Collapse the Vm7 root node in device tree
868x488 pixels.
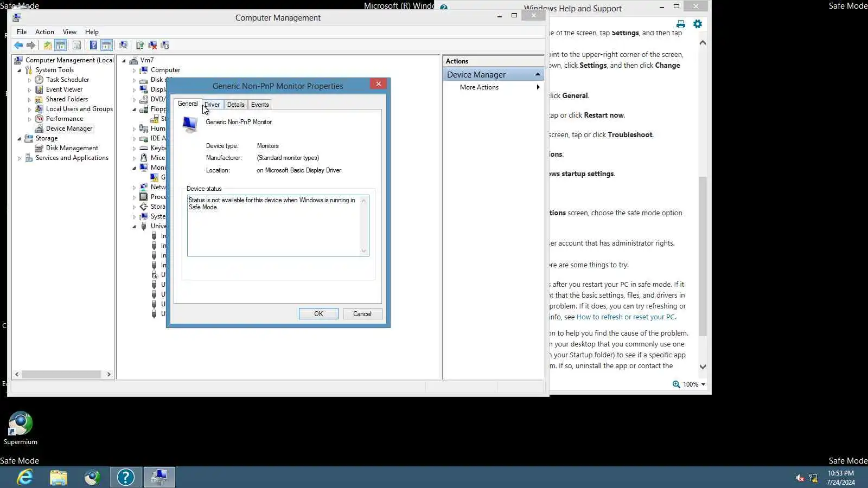124,61
